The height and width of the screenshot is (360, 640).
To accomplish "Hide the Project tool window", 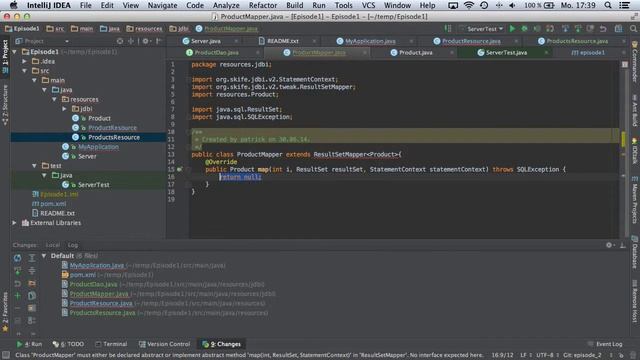I will click(x=159, y=41).
